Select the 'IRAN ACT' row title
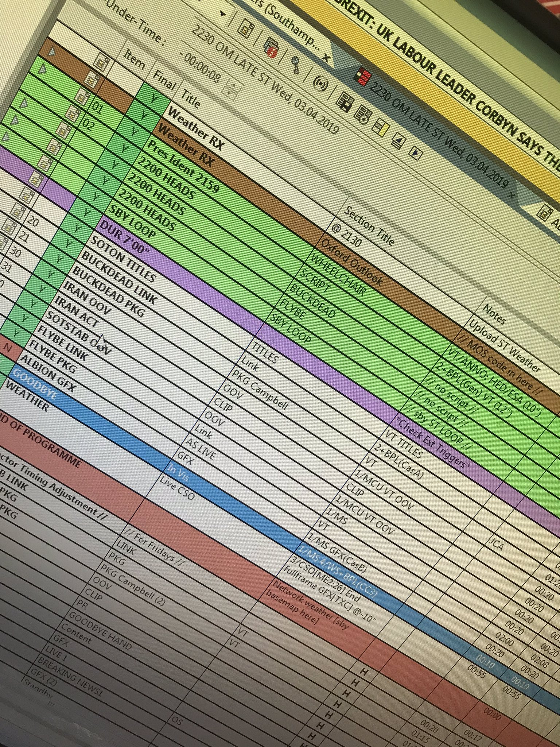560x747 pixels. click(x=77, y=312)
